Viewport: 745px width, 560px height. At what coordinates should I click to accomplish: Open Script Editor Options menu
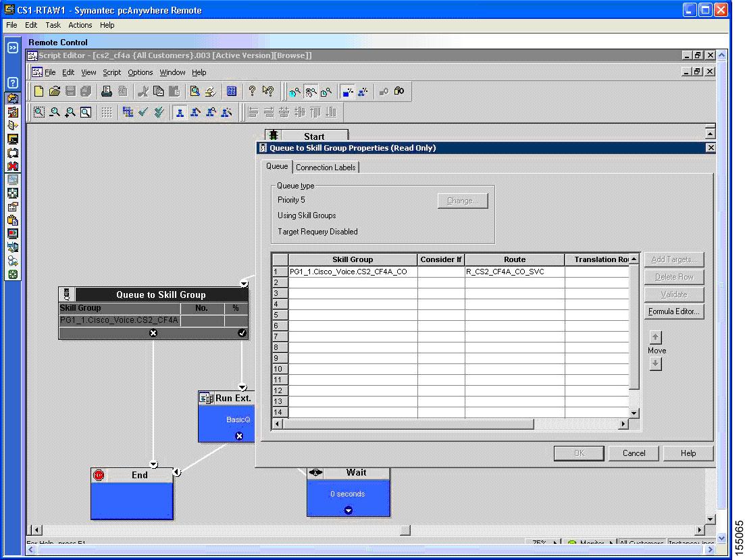tap(140, 72)
